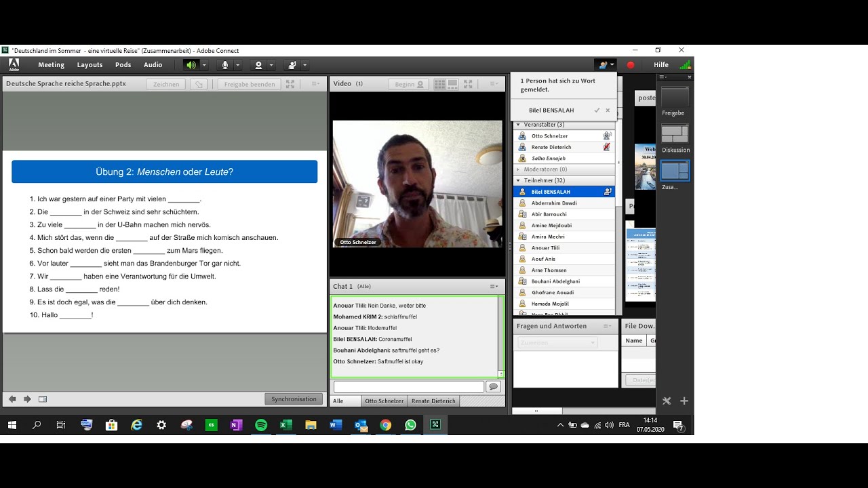Screen dimensions: 868x488
Task: Switch to the Diskussion layout thumbnail
Action: tap(675, 134)
